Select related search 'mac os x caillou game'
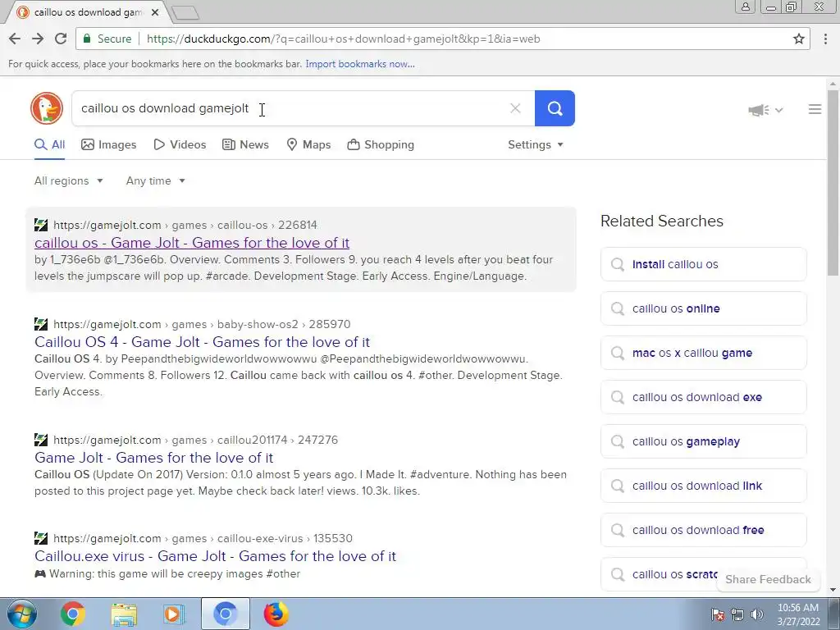Viewport: 840px width, 630px height. [x=703, y=353]
